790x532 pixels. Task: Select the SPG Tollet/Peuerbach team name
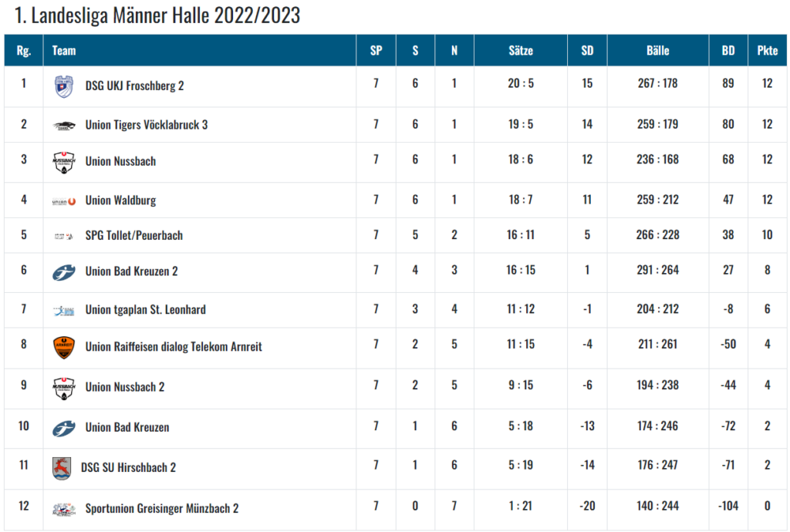[134, 236]
